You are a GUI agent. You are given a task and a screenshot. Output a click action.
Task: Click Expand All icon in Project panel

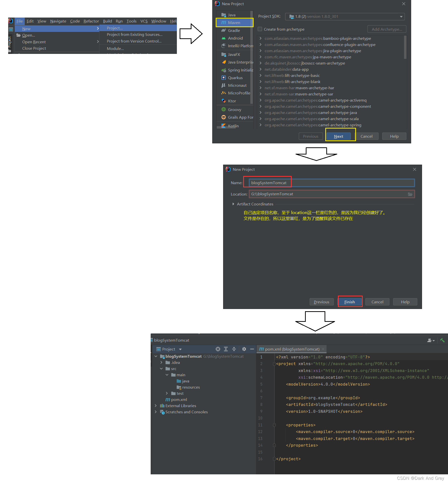(x=226, y=349)
